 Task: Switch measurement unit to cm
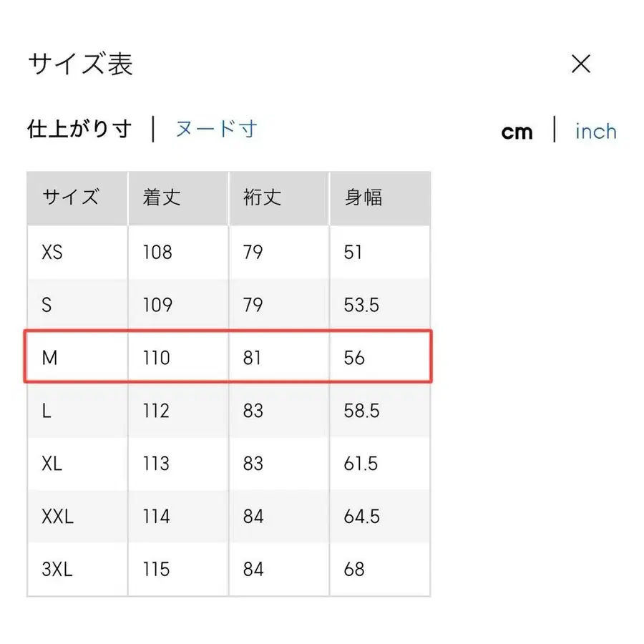pyautogui.click(x=517, y=131)
